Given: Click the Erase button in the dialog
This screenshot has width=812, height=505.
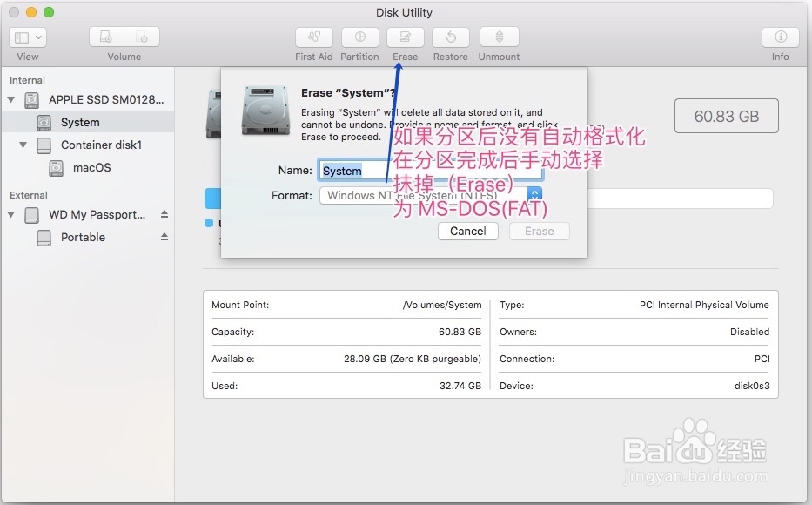Looking at the screenshot, I should 539,231.
